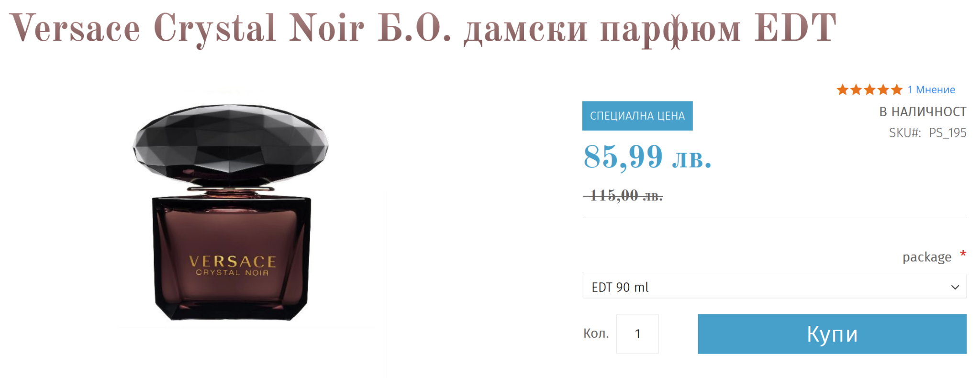Click the first orange rating star
This screenshot has height=378, width=980.
tap(843, 89)
